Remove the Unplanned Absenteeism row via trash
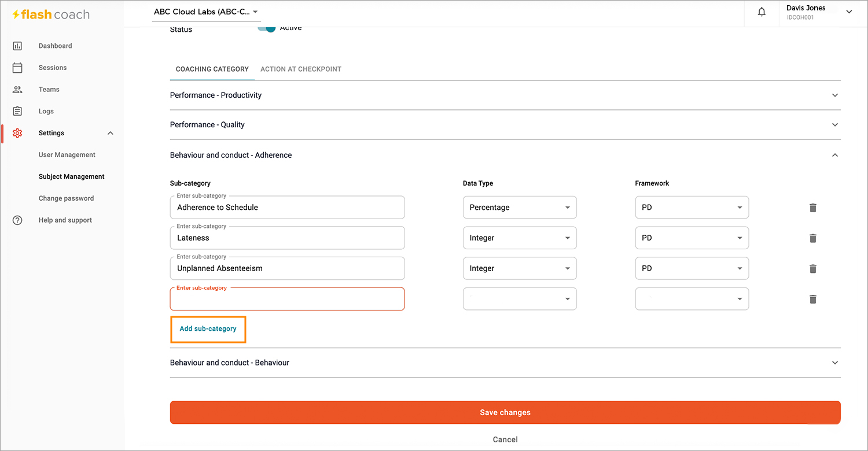 click(813, 269)
